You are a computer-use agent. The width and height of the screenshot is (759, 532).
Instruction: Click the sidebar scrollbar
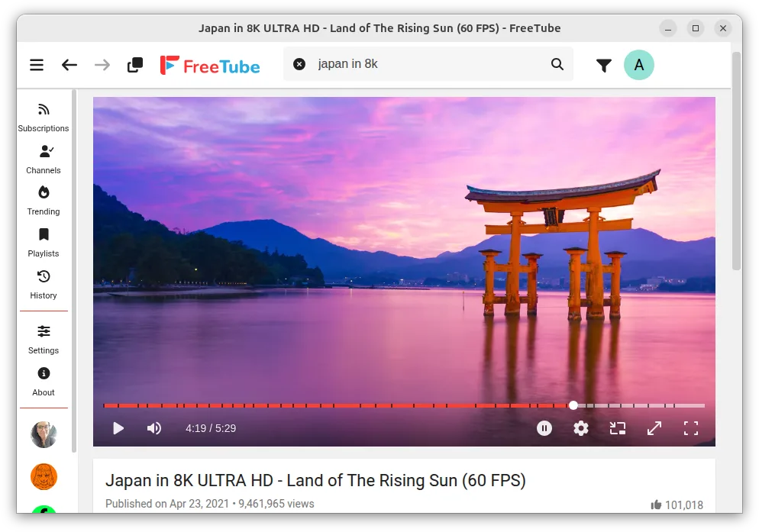tap(74, 271)
